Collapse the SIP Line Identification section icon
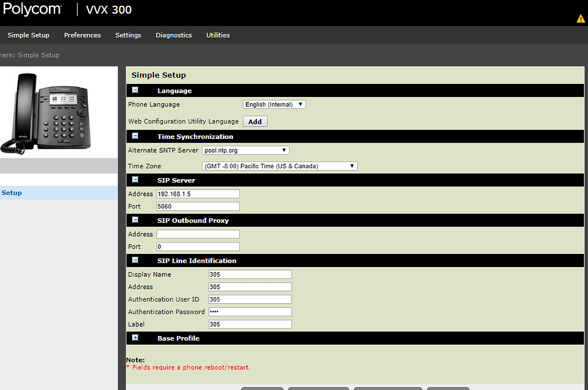Image resolution: width=588 pixels, height=390 pixels. click(135, 260)
